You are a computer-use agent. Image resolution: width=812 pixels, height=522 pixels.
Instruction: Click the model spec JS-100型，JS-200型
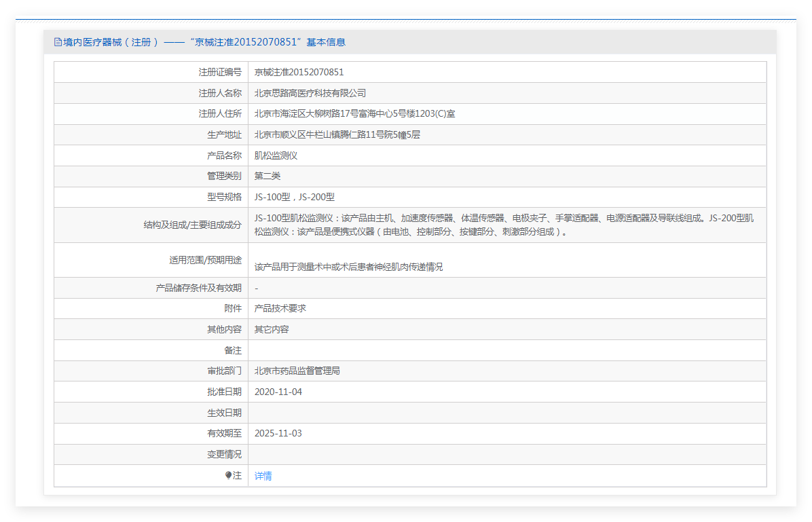[294, 197]
